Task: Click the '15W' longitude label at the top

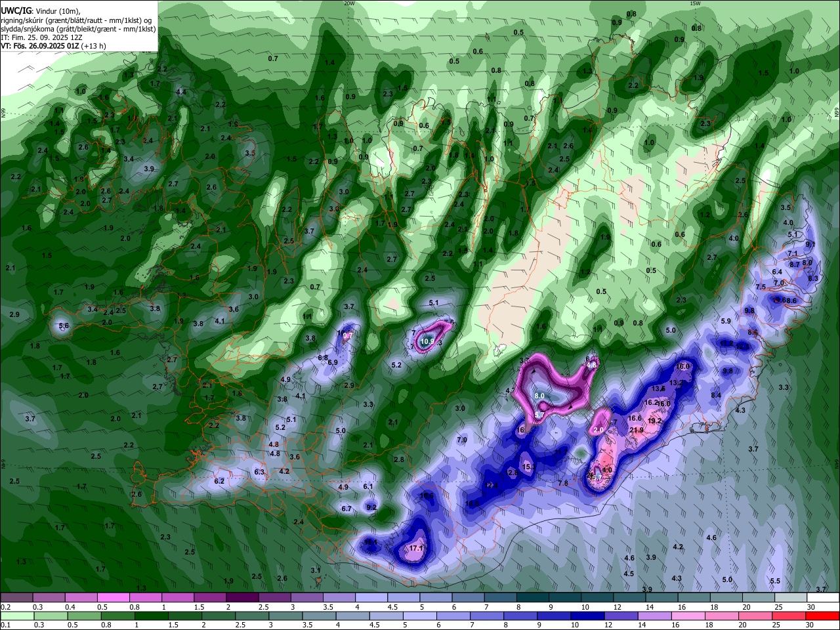Action: [696, 3]
